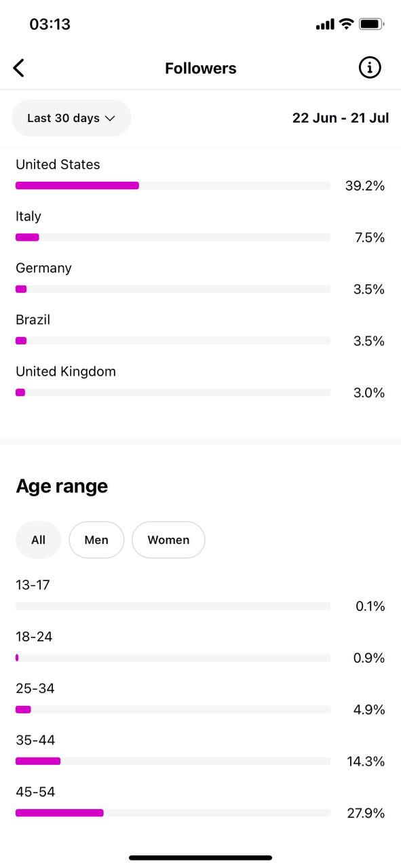Switch age range to Men
The image size is (401, 868).
pos(96,540)
